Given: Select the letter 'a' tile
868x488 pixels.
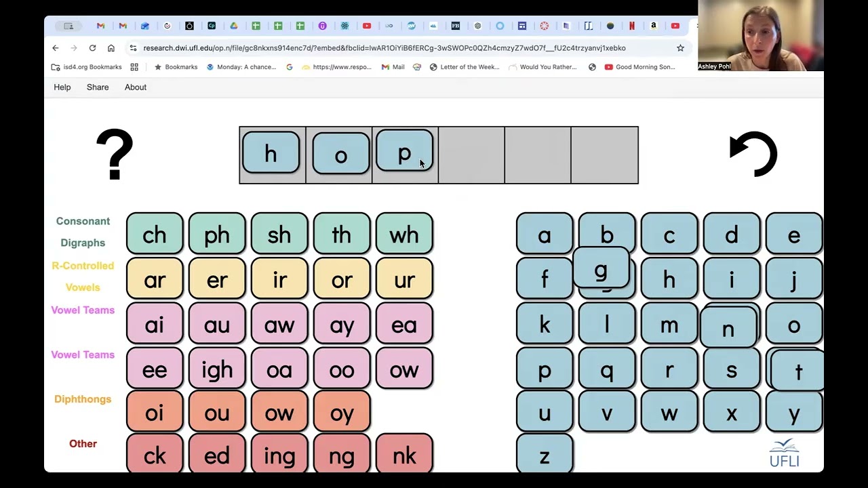Looking at the screenshot, I should click(545, 235).
